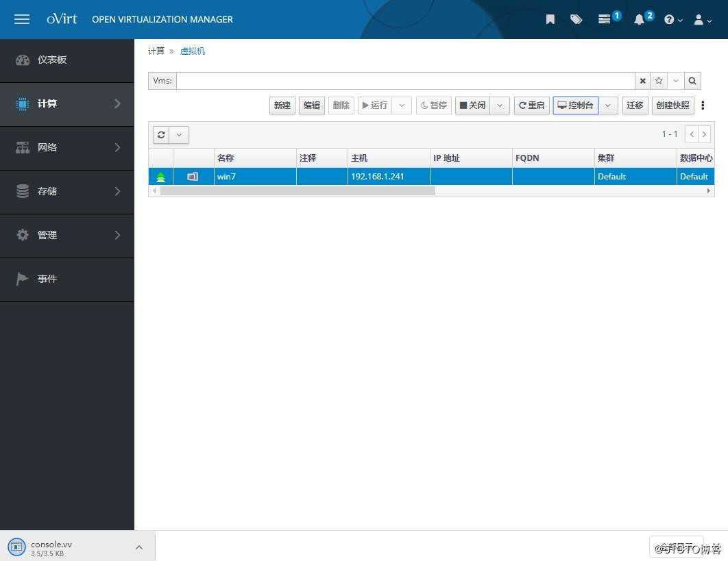
Task: Go to previous page of results
Action: pos(692,134)
